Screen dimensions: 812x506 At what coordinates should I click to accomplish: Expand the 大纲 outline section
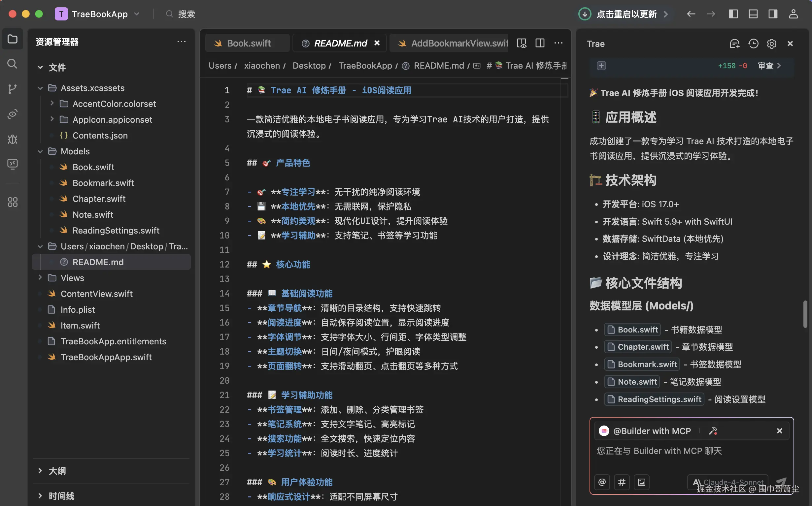click(40, 471)
